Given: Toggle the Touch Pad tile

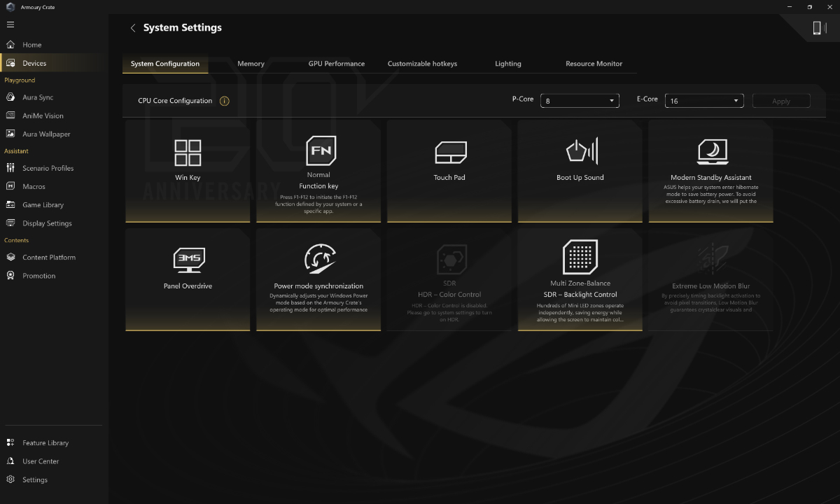Looking at the screenshot, I should point(449,171).
